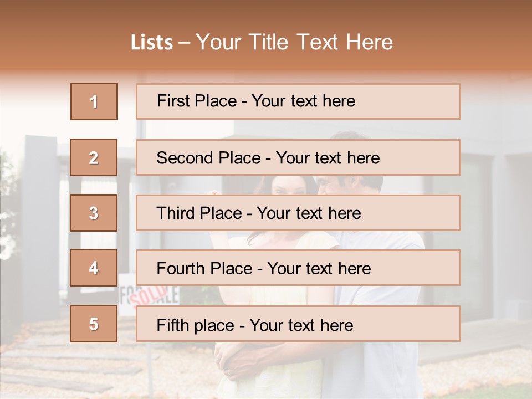
Task: Click the red SOLD sign in background
Action: pyautogui.click(x=149, y=294)
